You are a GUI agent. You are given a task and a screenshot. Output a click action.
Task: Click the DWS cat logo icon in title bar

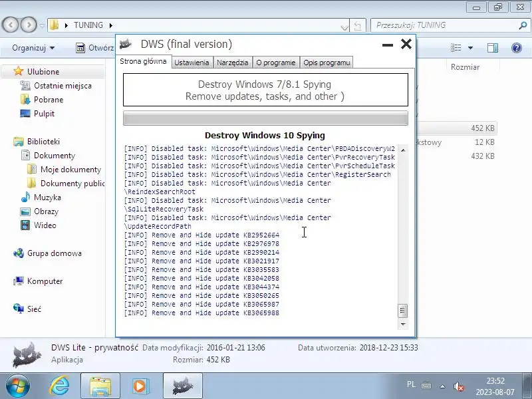tap(126, 44)
